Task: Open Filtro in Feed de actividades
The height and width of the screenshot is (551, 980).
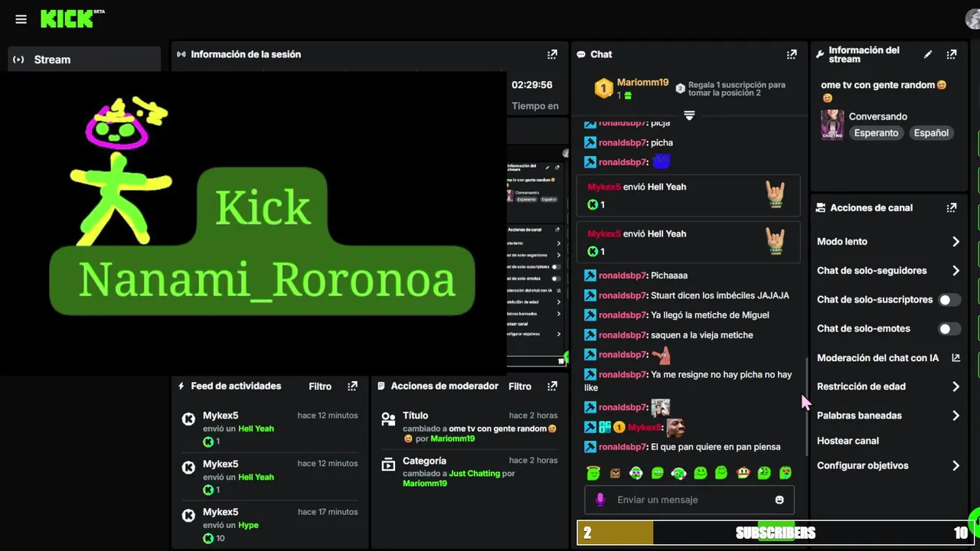Action: [320, 386]
